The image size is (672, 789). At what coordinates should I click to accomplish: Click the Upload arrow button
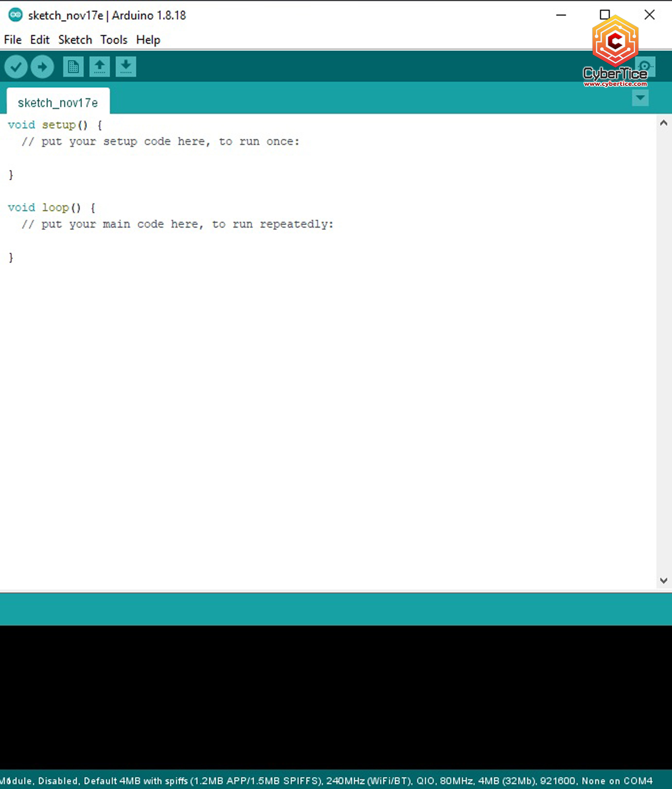43,67
